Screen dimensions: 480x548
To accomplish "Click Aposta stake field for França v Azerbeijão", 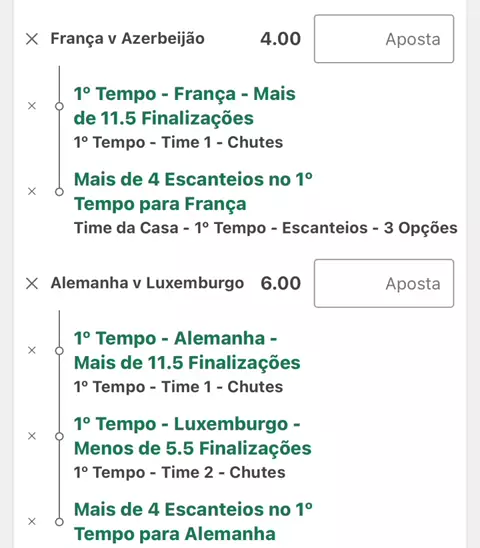I will tap(384, 39).
